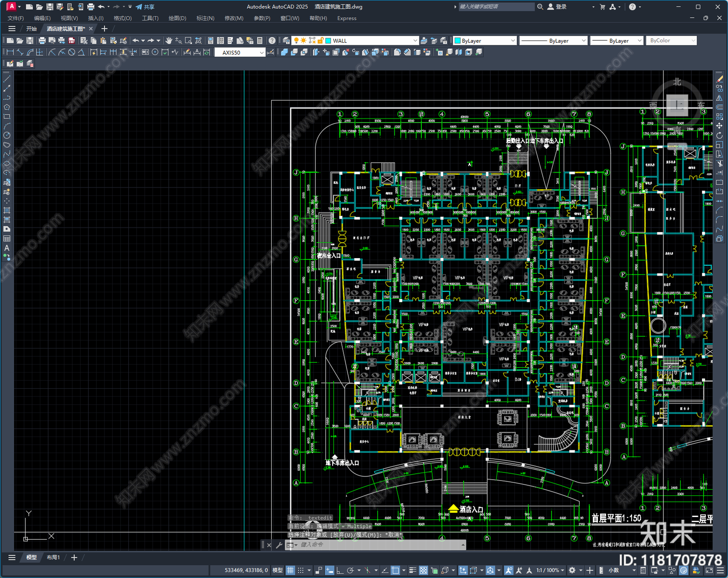Open the Properties palette icon
This screenshot has height=578, width=728.
211,41
